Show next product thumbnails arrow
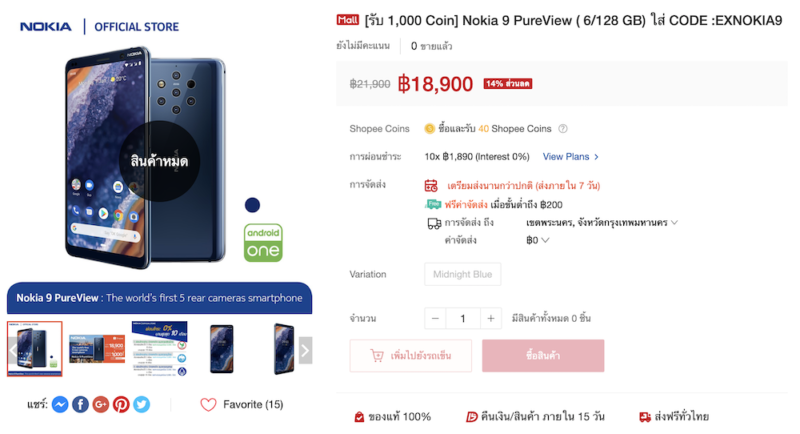 [x=305, y=349]
